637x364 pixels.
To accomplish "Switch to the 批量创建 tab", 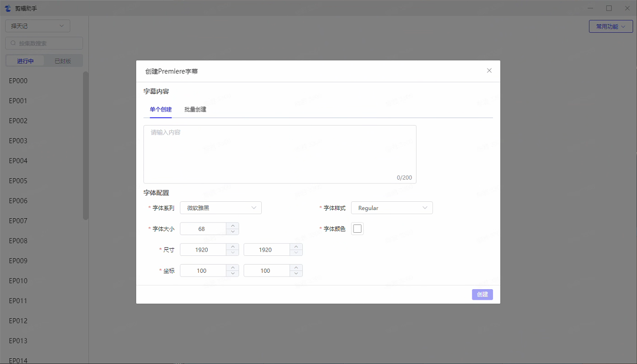I will coord(195,110).
